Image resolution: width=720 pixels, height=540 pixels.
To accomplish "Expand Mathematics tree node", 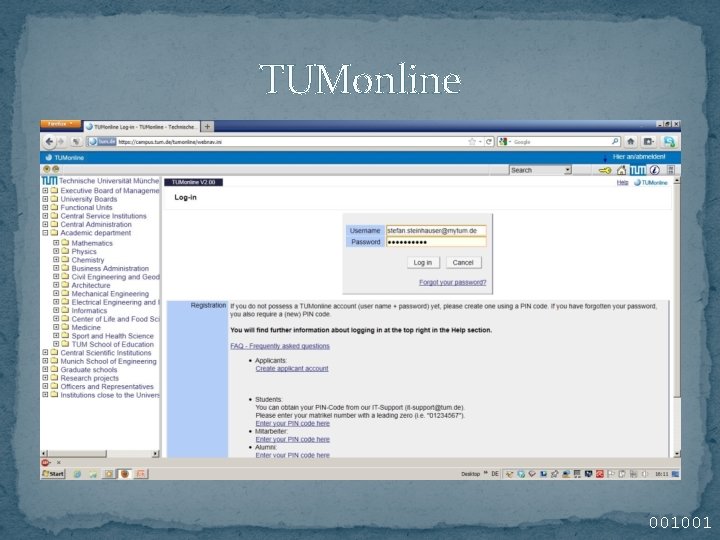I will tap(56, 243).
